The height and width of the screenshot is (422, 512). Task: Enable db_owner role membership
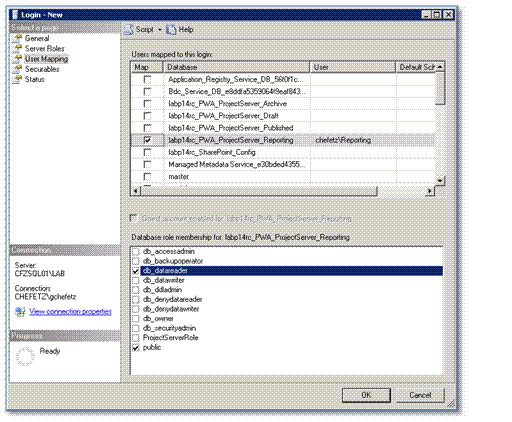(x=136, y=319)
